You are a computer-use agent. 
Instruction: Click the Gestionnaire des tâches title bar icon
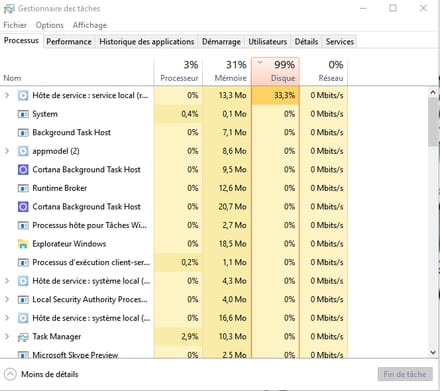tap(9, 8)
